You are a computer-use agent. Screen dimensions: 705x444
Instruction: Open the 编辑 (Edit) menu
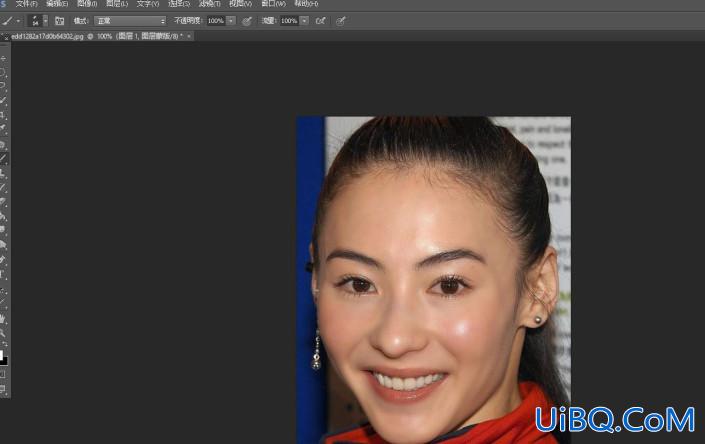57,4
